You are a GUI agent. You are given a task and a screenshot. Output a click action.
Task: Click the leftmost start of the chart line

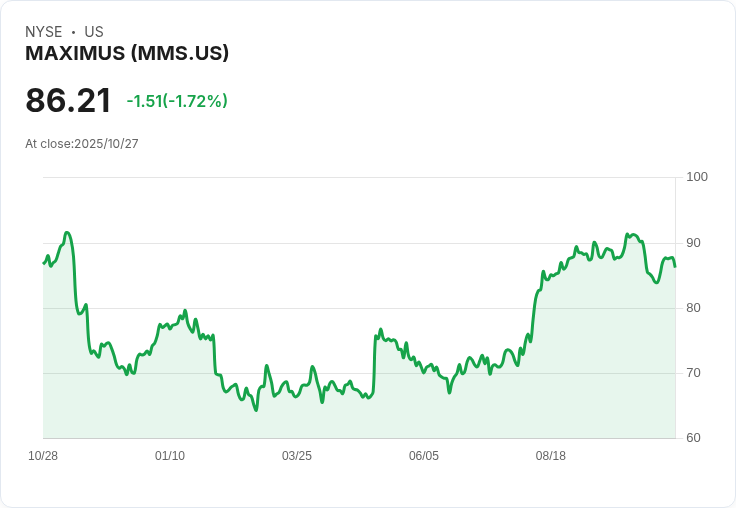pos(44,263)
